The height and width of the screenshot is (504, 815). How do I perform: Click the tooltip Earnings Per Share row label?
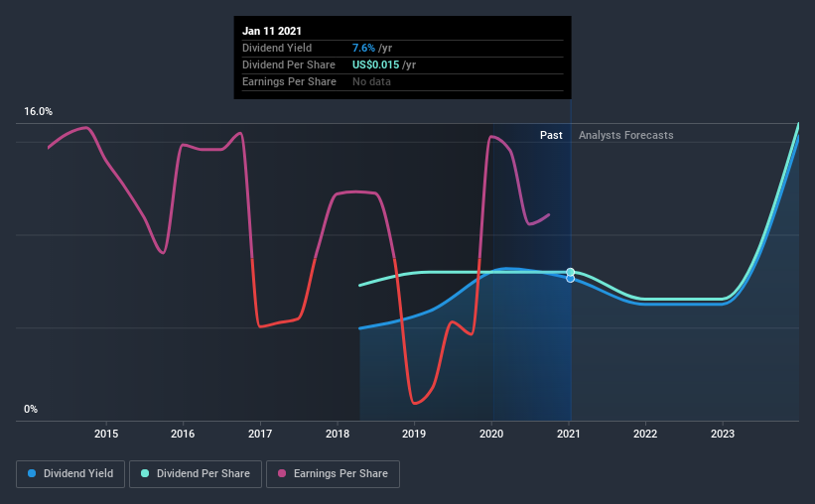289,81
